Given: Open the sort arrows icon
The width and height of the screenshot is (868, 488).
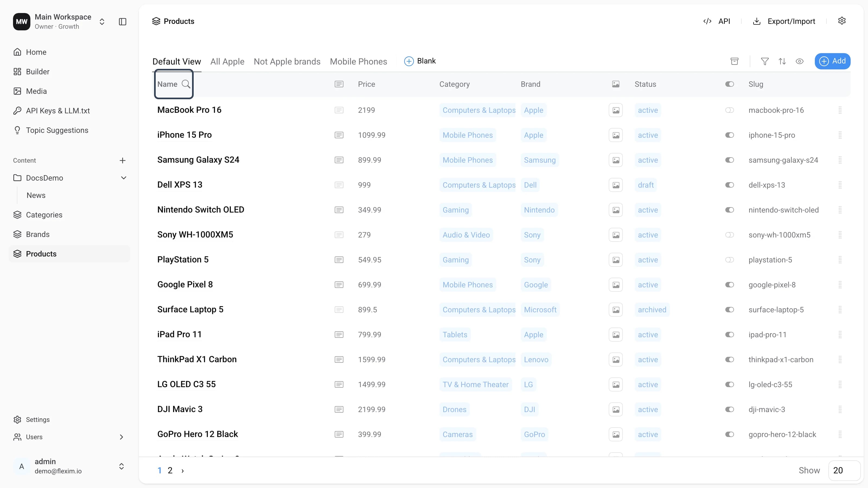Looking at the screenshot, I should 782,61.
